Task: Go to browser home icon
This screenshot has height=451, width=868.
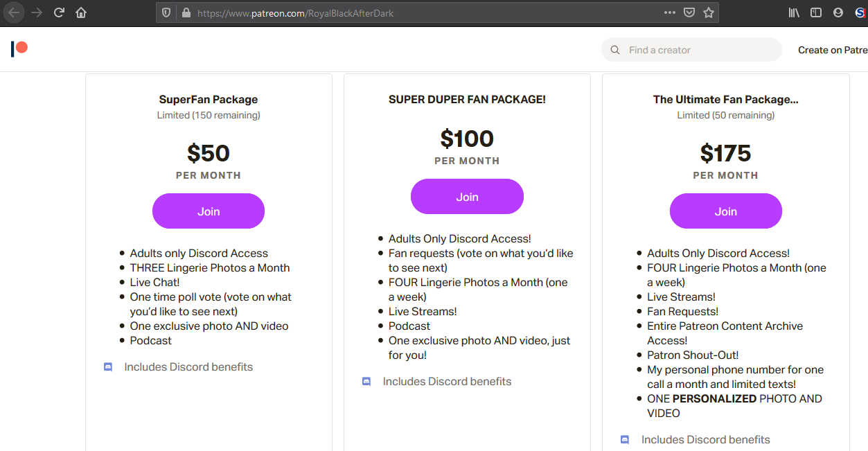Action: pyautogui.click(x=81, y=12)
